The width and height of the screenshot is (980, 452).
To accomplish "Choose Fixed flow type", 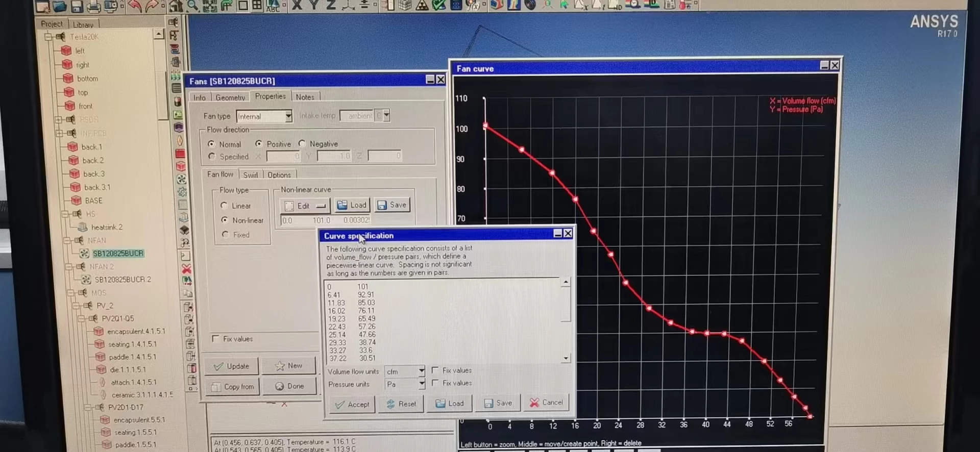I will tap(225, 234).
